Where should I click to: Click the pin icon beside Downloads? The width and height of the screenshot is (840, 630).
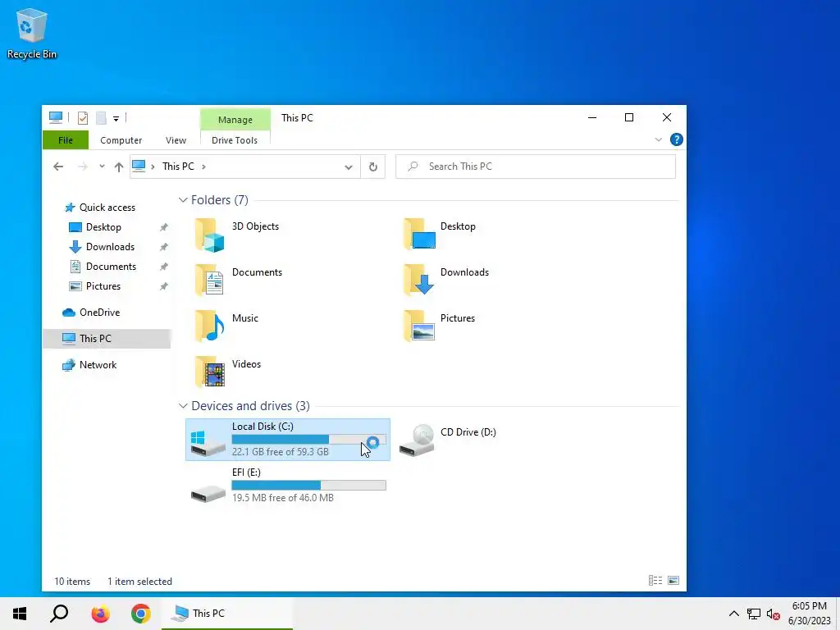coord(164,247)
